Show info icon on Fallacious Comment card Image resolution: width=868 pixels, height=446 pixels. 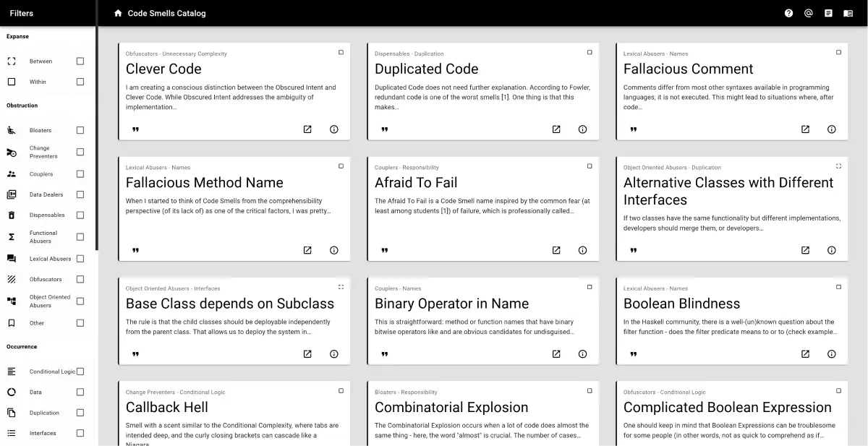click(x=831, y=129)
